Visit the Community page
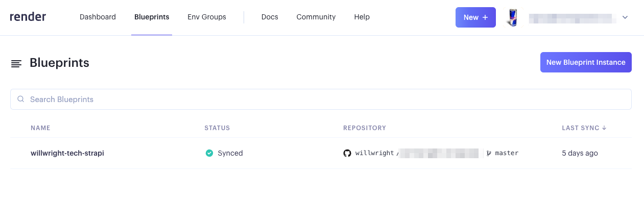The height and width of the screenshot is (223, 644). tap(316, 17)
